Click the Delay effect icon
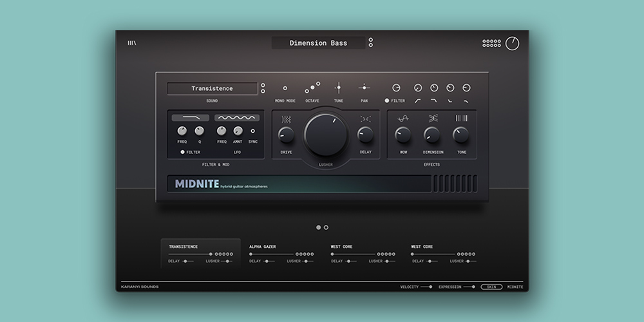 [x=365, y=118]
